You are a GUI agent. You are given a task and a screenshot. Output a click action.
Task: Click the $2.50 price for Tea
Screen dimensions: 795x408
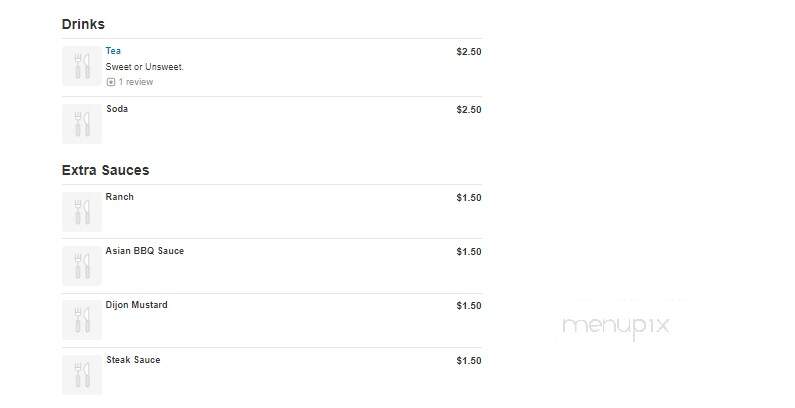(x=469, y=52)
